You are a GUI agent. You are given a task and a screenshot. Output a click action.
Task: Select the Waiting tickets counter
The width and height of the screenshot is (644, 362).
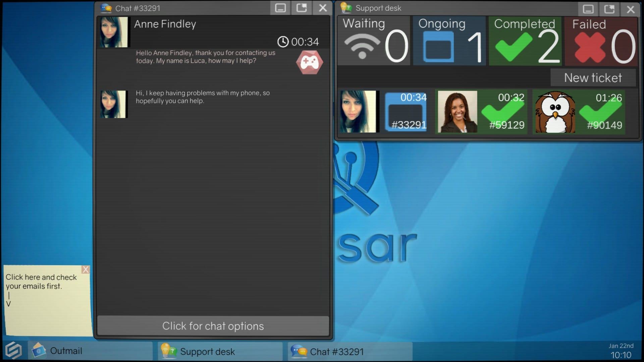pyautogui.click(x=374, y=41)
